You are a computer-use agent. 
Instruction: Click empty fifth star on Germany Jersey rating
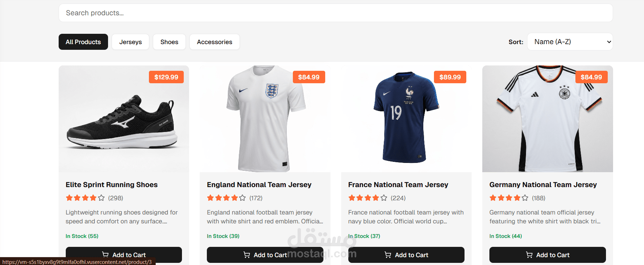tap(525, 198)
